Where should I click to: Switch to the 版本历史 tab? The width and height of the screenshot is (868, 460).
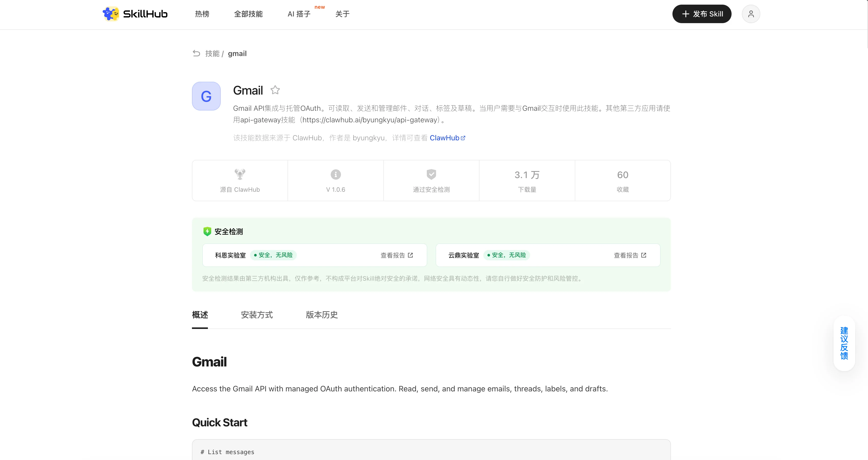[321, 315]
